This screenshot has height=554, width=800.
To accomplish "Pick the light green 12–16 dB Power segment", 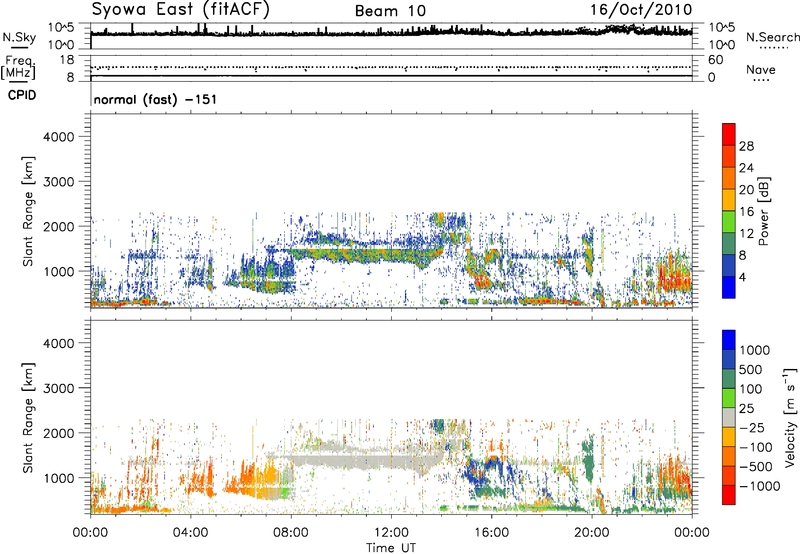I will (729, 222).
